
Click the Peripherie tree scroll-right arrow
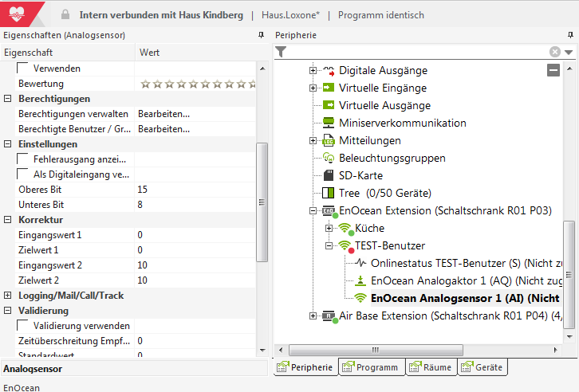[556, 350]
